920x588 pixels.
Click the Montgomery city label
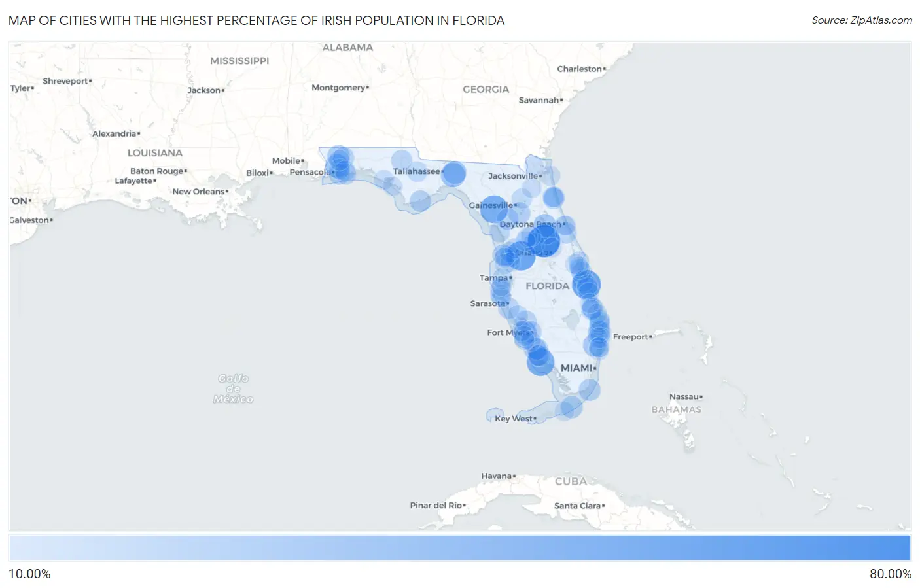[338, 88]
